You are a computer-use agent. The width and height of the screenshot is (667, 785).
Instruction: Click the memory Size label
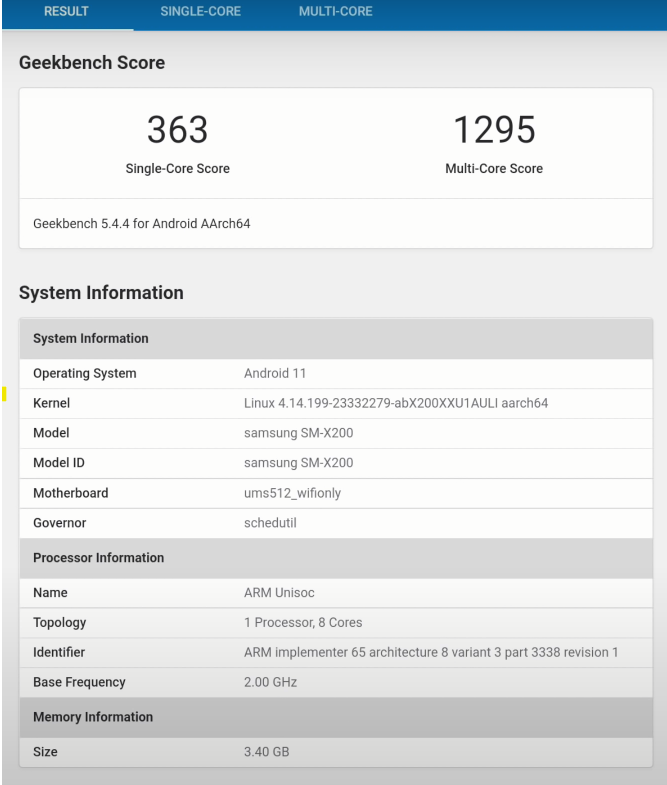tap(45, 752)
